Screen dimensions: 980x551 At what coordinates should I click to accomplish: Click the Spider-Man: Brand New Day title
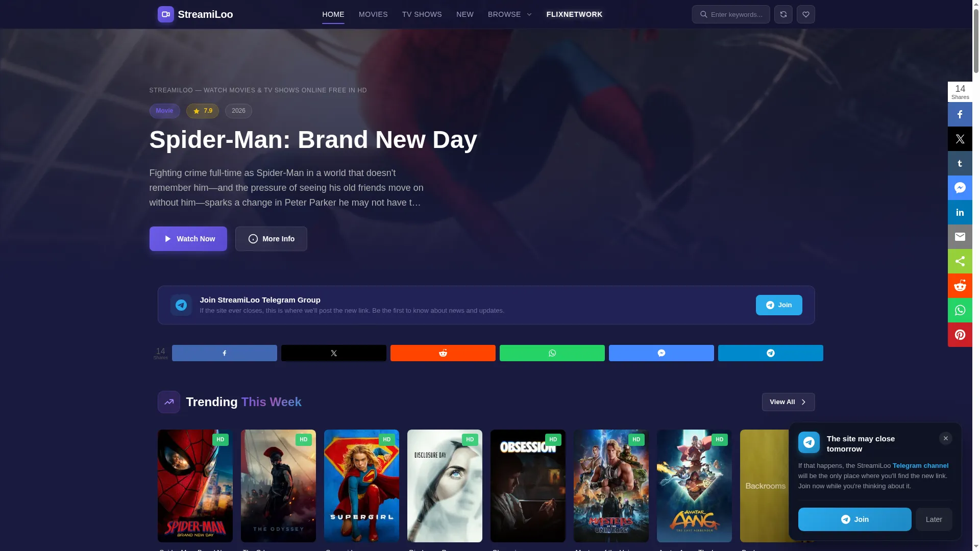click(x=313, y=140)
